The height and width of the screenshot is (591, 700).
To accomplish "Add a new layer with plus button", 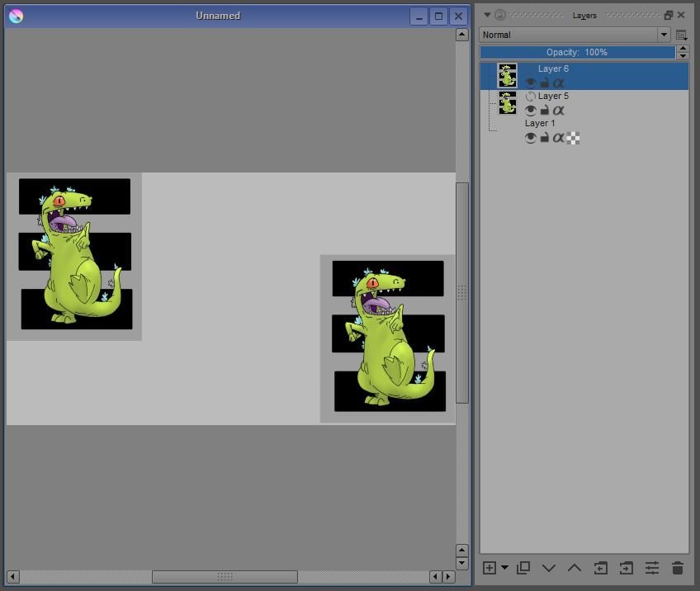I will (490, 568).
